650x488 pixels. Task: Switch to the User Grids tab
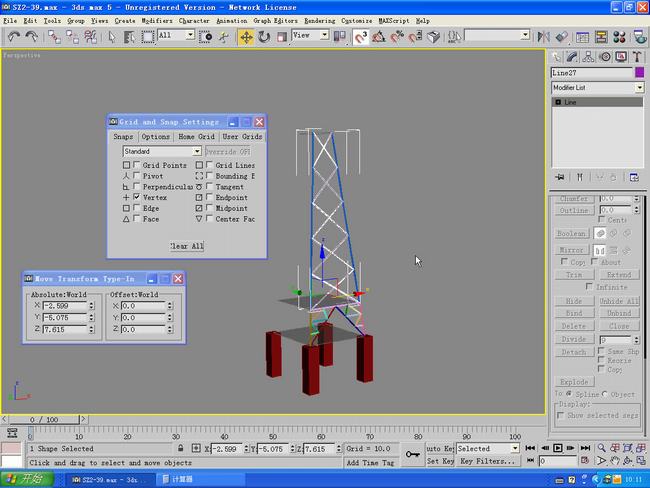point(242,136)
